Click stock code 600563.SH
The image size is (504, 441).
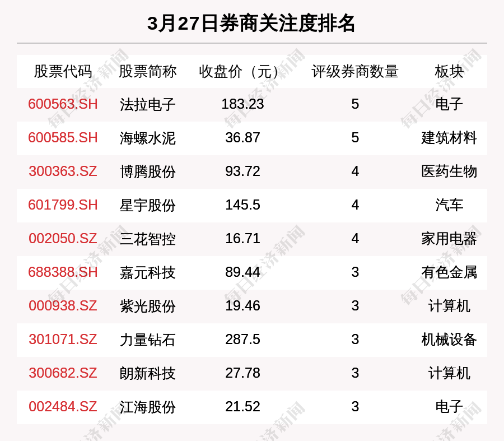[63, 104]
